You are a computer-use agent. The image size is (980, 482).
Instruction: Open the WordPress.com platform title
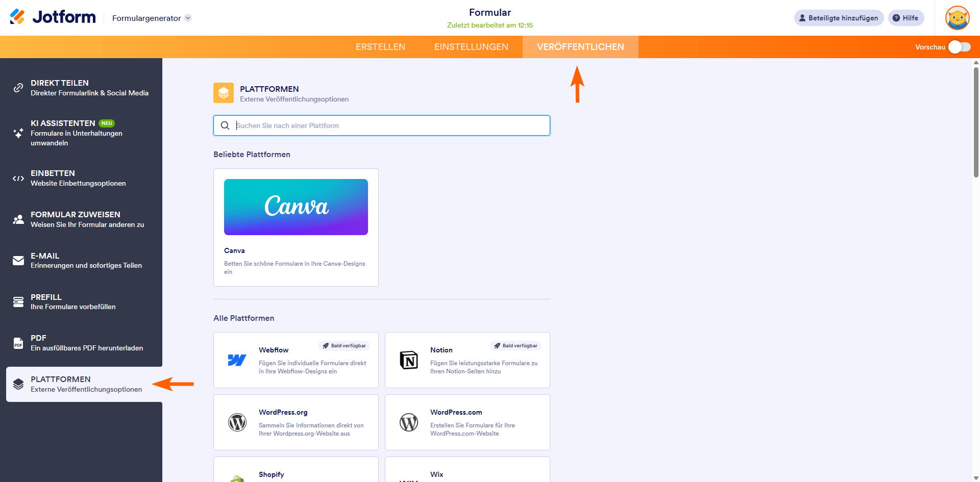point(456,412)
